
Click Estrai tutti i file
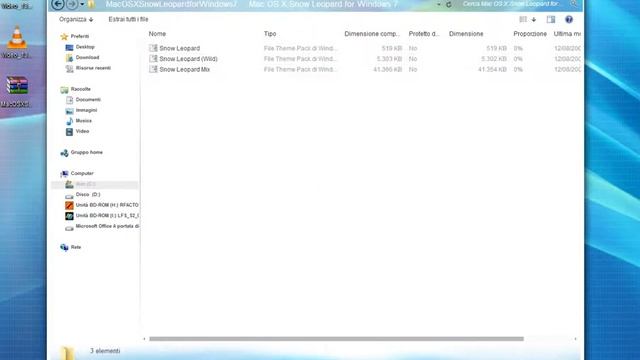click(x=128, y=19)
